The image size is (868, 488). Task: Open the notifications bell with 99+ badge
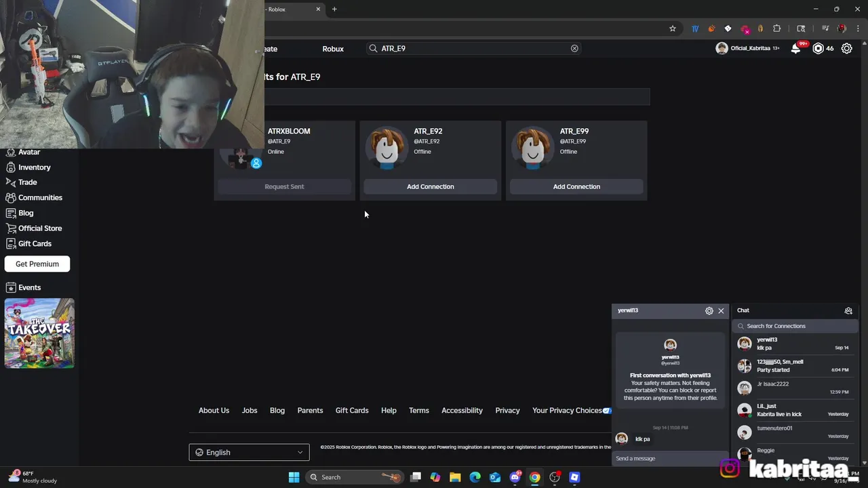click(x=796, y=48)
